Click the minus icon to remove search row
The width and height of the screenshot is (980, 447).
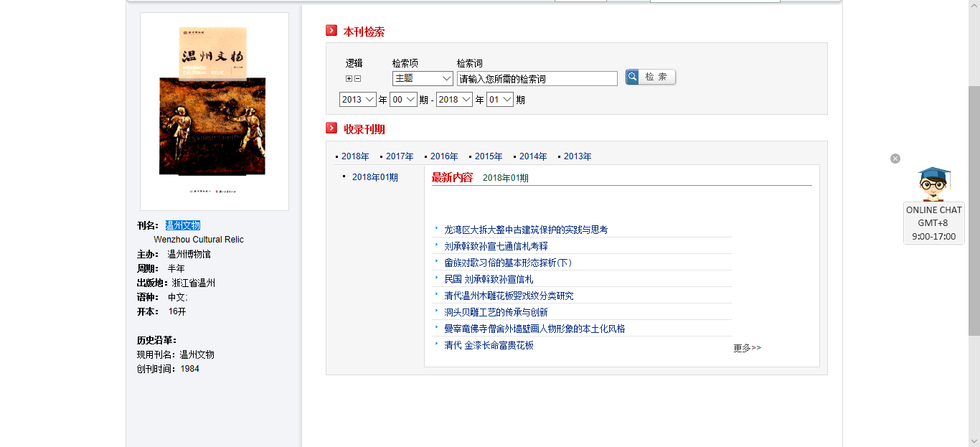(x=358, y=79)
